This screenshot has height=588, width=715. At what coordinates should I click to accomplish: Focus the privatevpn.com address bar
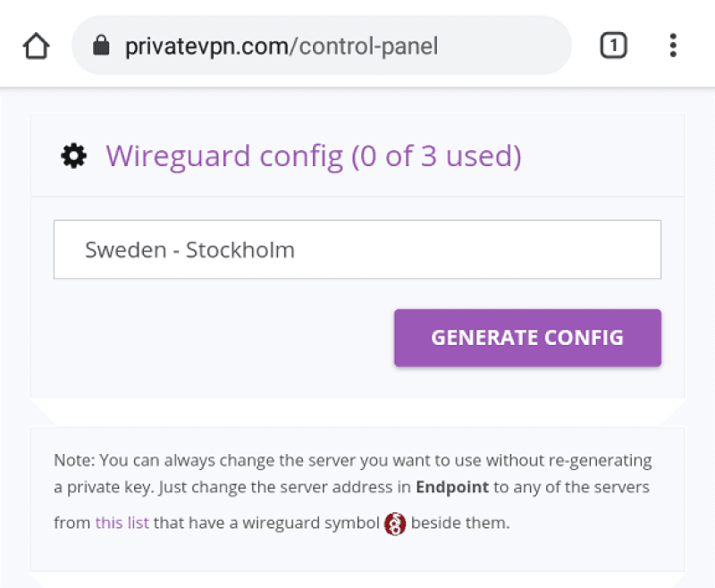[322, 46]
